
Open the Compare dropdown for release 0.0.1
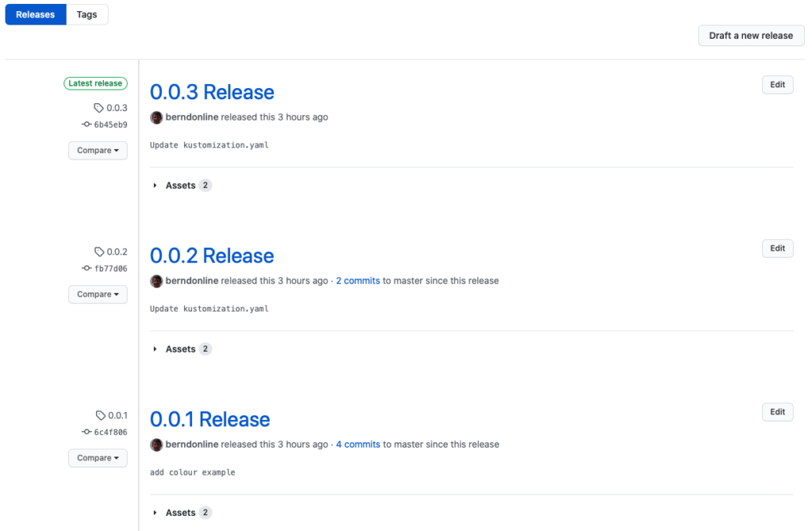coord(98,458)
